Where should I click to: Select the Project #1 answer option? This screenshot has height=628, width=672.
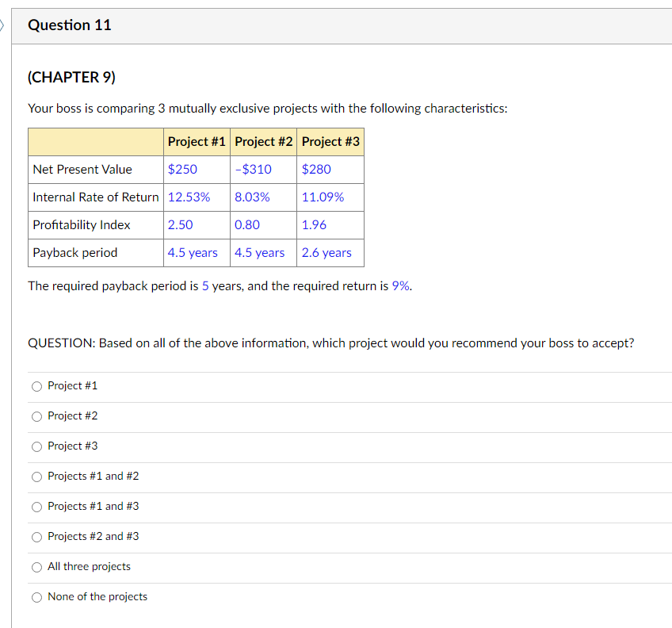pyautogui.click(x=36, y=386)
